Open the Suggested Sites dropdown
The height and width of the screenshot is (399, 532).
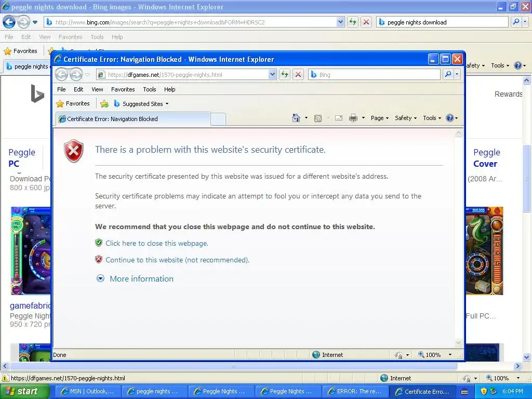click(167, 104)
